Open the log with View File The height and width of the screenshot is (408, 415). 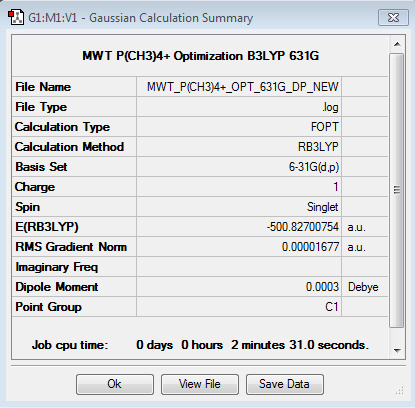(x=200, y=384)
